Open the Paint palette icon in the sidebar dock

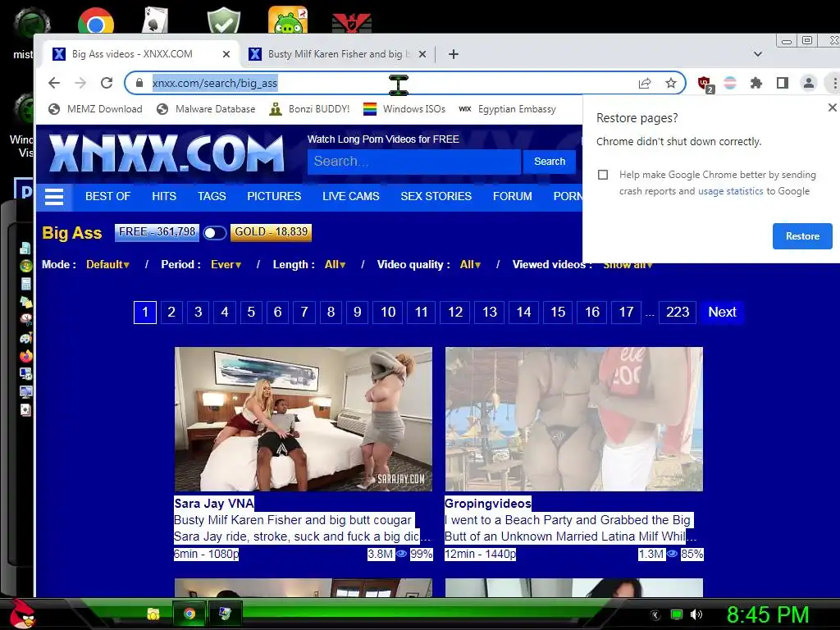(x=25, y=338)
